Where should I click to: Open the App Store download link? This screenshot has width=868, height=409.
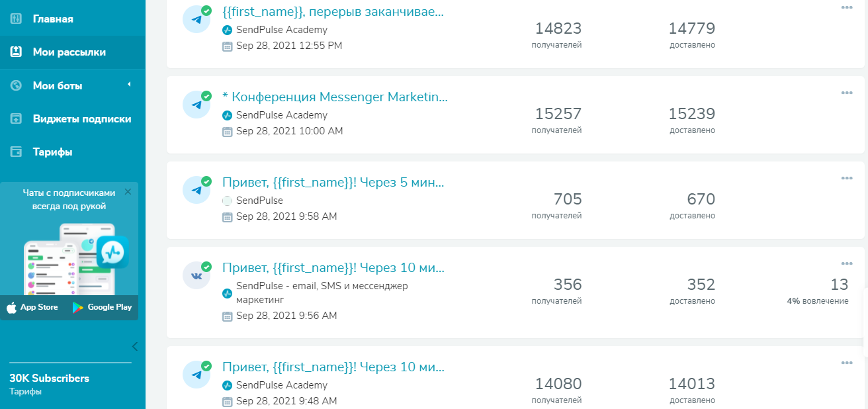click(x=32, y=307)
